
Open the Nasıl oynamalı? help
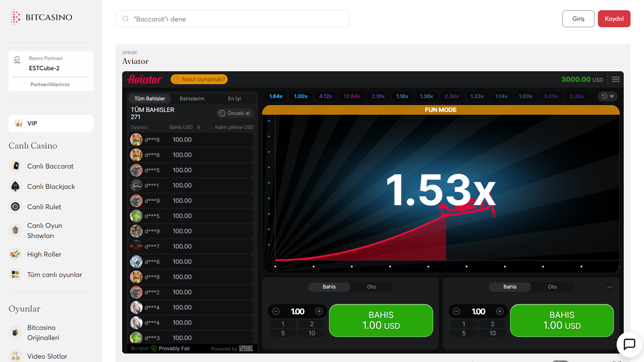[x=199, y=79]
